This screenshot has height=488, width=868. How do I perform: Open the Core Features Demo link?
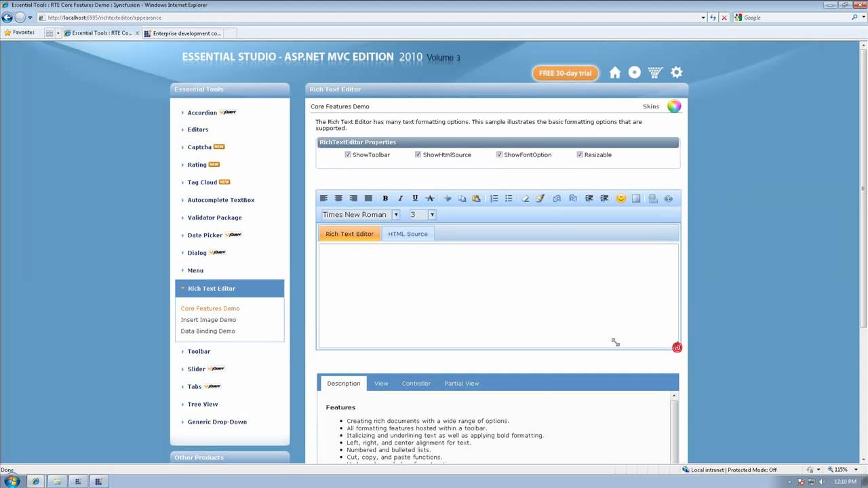210,308
